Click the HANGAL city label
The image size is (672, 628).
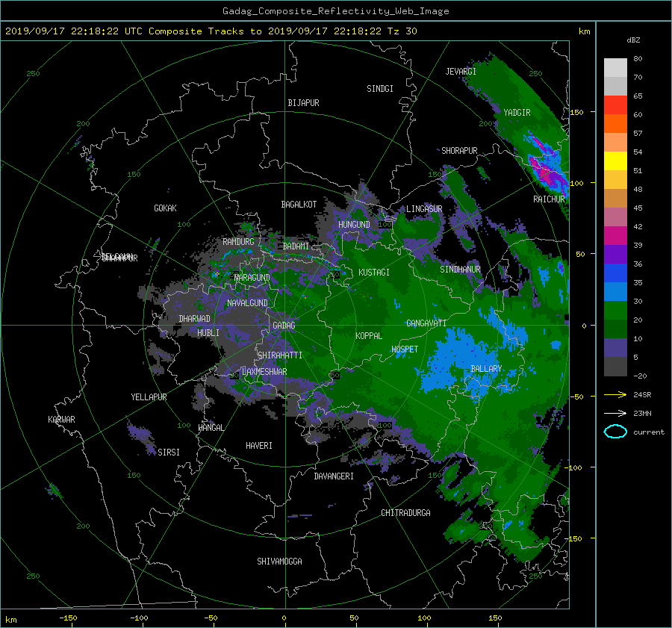[211, 428]
